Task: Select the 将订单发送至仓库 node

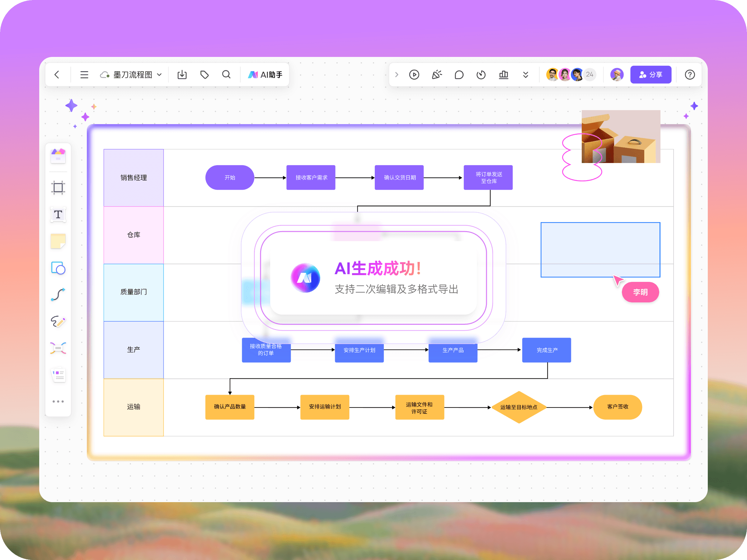Action: [488, 178]
